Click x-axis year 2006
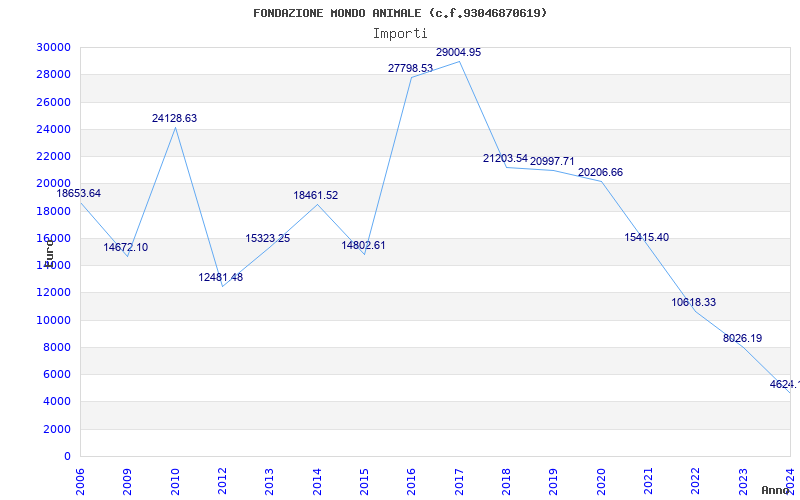The image size is (800, 500). pyautogui.click(x=80, y=481)
